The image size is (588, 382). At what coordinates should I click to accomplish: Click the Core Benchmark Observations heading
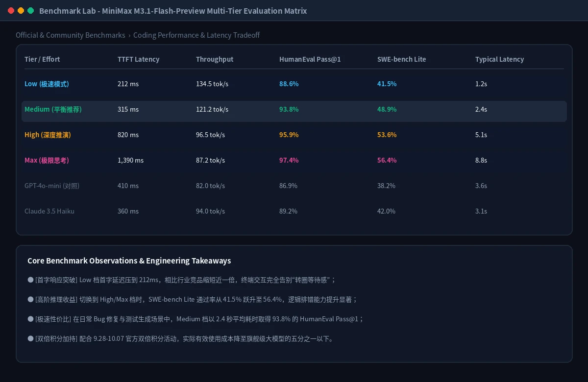pos(129,261)
